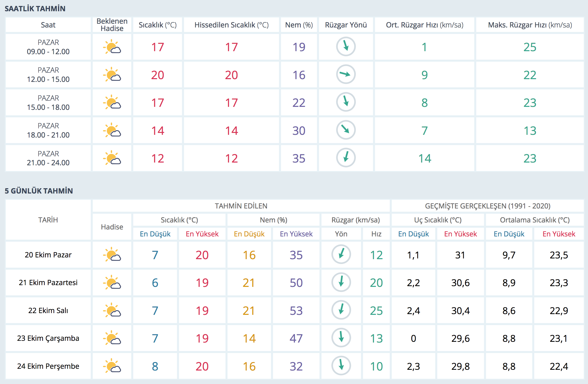Viewport: 588px width, 384px height.
Task: Click the Rüzgar Yönü column header
Action: coord(346,25)
